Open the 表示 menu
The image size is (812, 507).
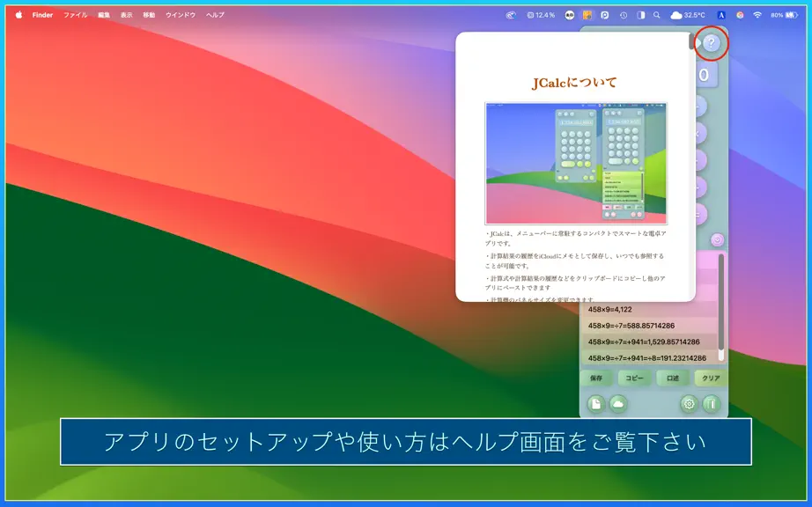pyautogui.click(x=127, y=15)
